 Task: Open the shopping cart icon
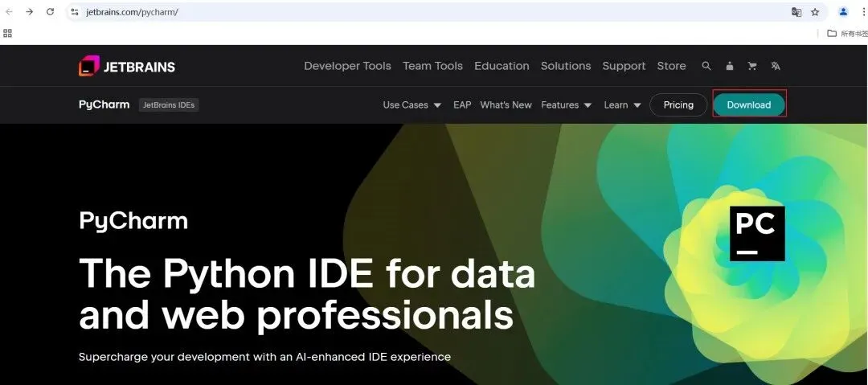click(x=751, y=66)
